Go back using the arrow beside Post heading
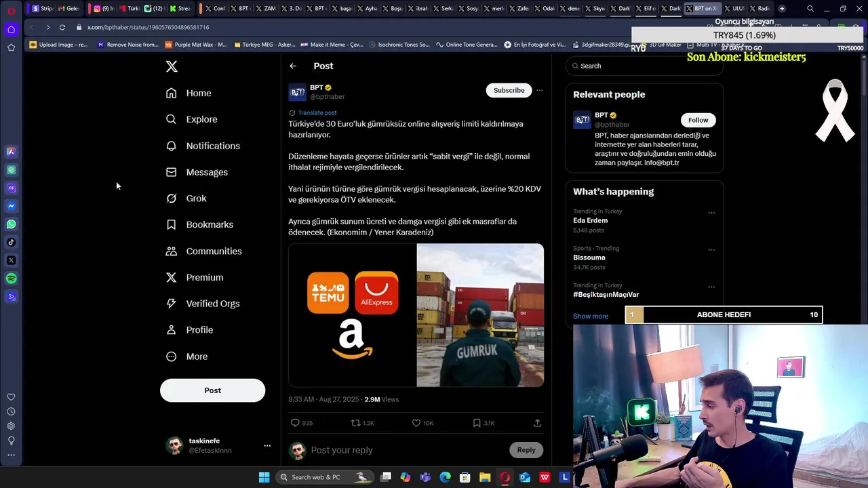 pyautogui.click(x=293, y=66)
